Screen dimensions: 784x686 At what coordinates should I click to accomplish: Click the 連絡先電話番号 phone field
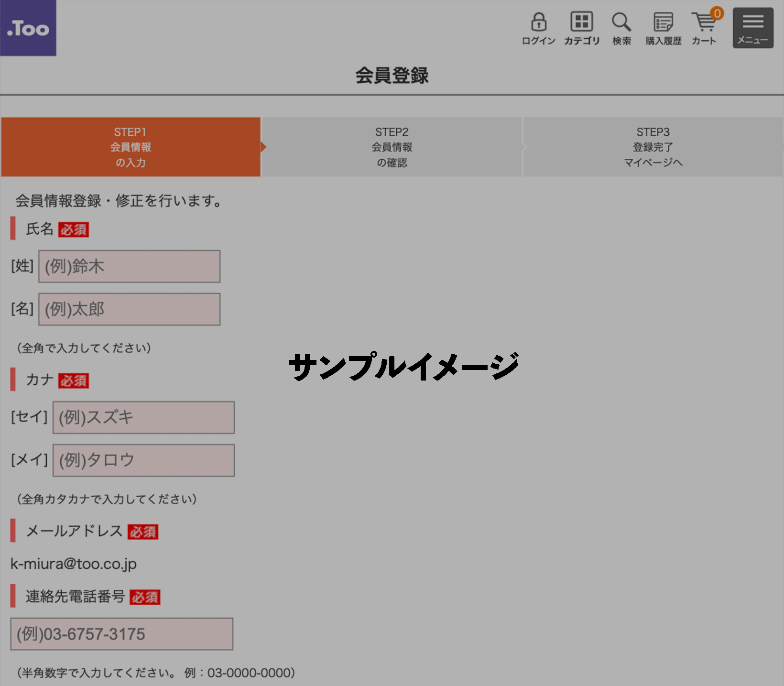point(121,634)
